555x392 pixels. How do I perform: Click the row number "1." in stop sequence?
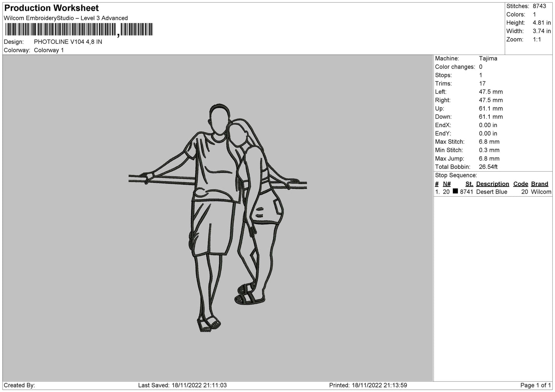[437, 192]
